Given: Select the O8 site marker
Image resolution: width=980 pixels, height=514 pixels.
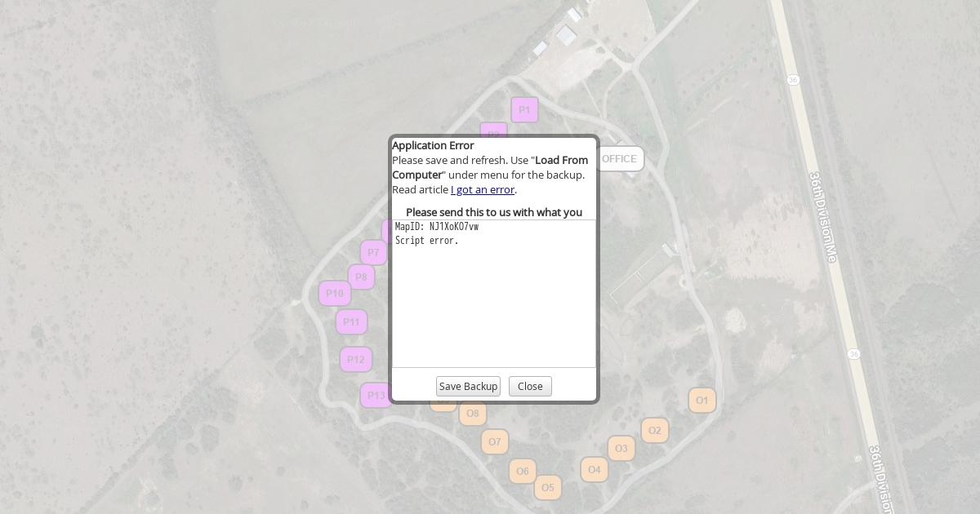Looking at the screenshot, I should tap(473, 414).
